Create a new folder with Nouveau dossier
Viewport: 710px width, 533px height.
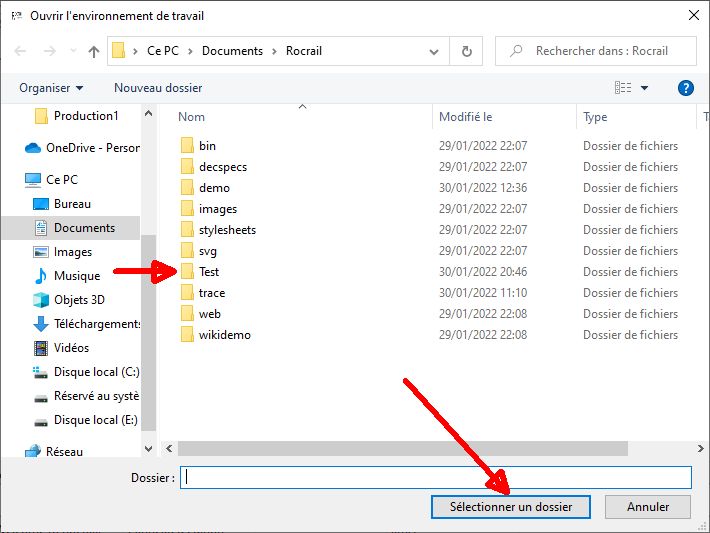click(158, 88)
